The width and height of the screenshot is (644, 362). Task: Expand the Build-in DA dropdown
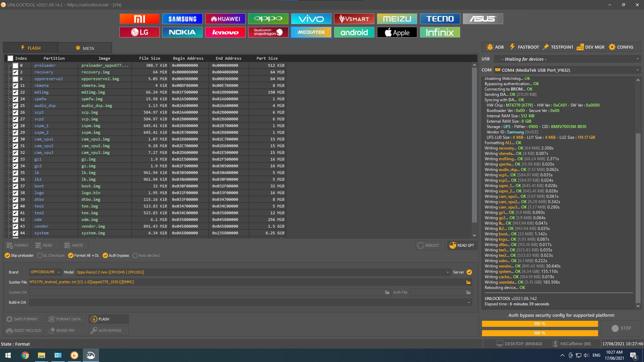click(251, 302)
